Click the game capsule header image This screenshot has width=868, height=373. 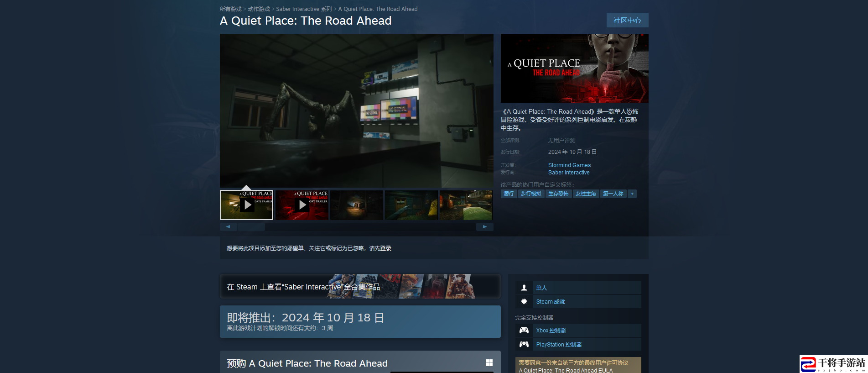575,68
